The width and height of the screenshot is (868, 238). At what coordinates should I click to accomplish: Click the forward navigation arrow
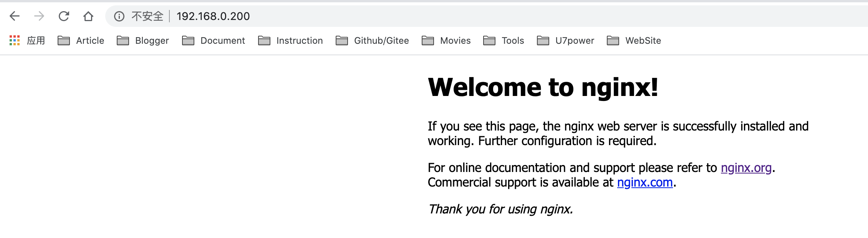tap(39, 16)
